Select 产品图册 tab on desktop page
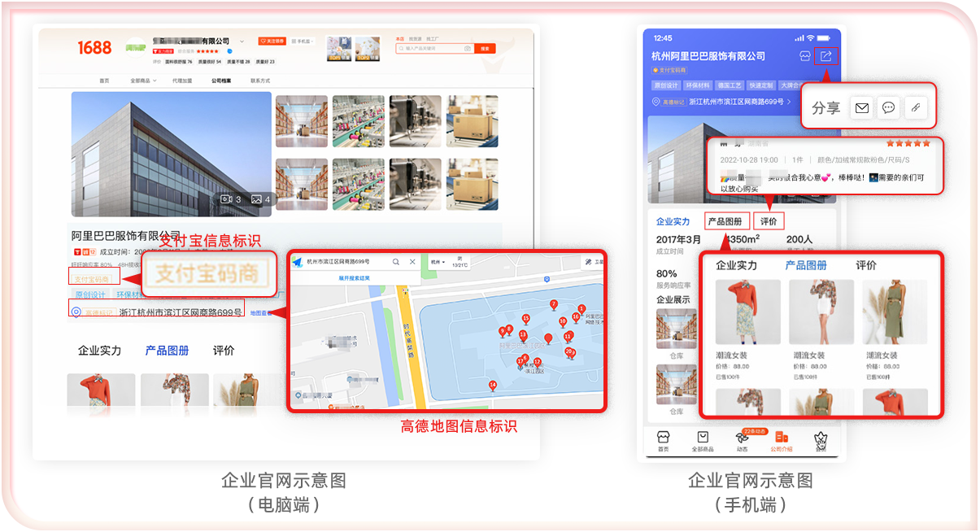Screen dimensions: 980x532 click(167, 351)
